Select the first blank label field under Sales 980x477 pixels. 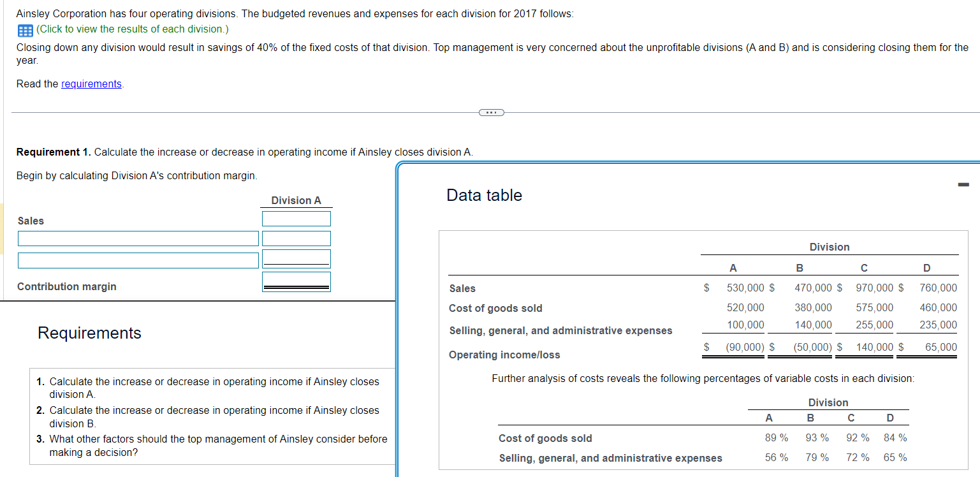click(x=138, y=238)
